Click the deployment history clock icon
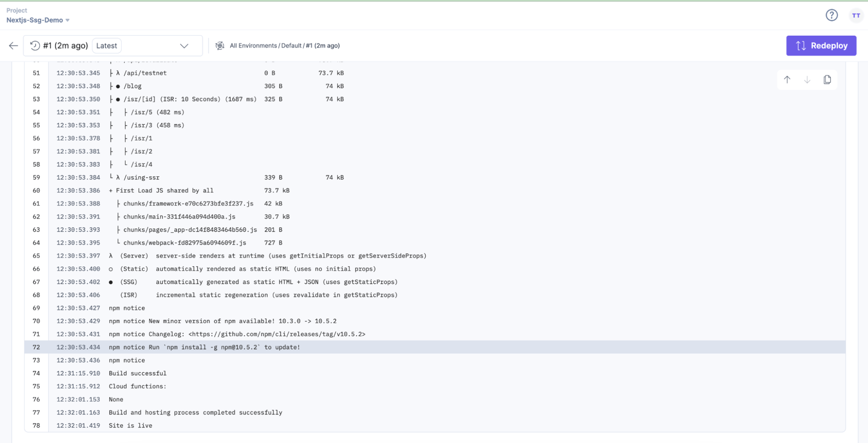This screenshot has height=443, width=868. [35, 45]
